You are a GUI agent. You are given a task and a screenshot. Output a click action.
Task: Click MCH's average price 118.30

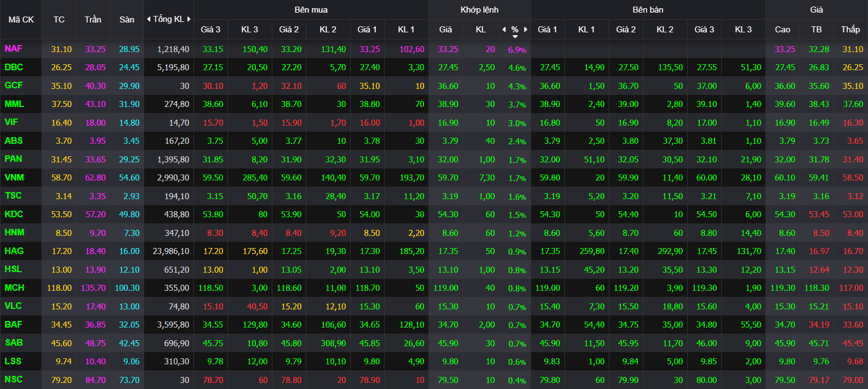[x=816, y=288]
